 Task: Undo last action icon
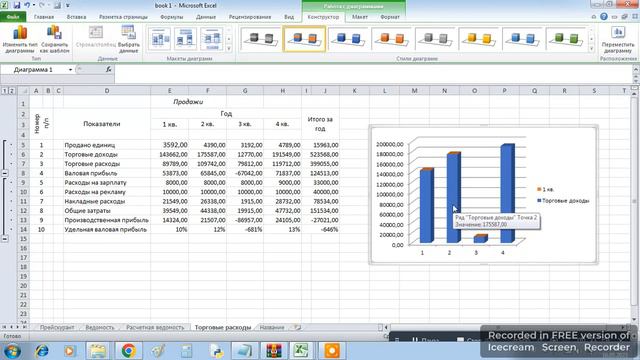point(27,5)
